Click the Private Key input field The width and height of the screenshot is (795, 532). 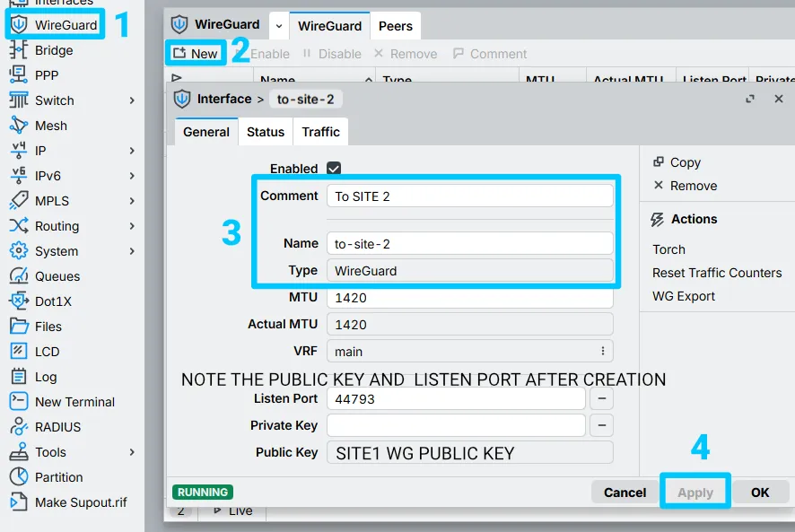coord(456,425)
